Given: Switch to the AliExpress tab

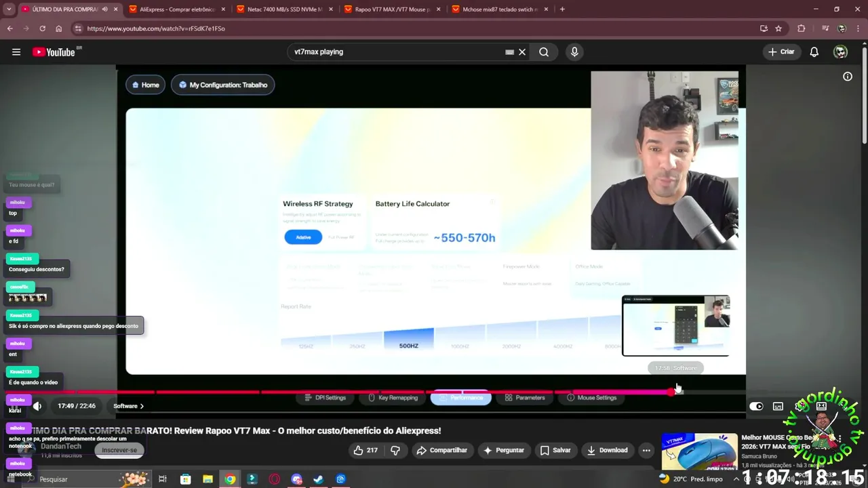Looking at the screenshot, I should pos(176,9).
